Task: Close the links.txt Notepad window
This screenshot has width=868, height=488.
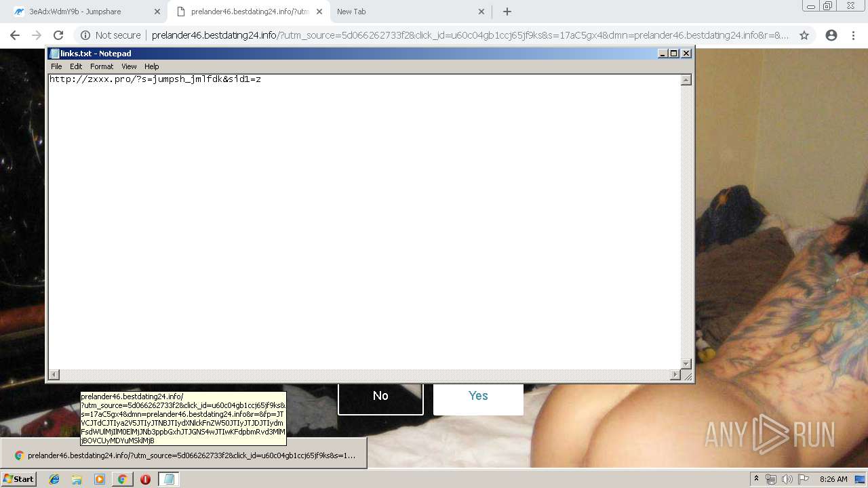Action: (686, 54)
